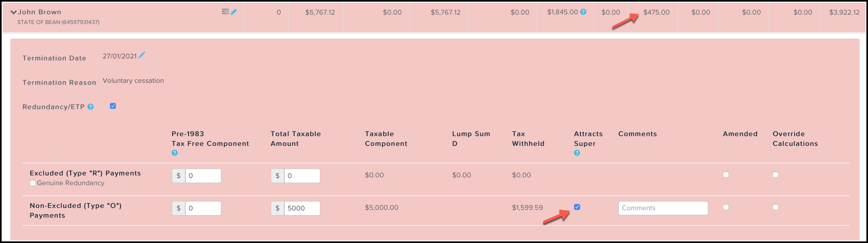Click the Type O Total Taxable Amount field

click(x=302, y=208)
